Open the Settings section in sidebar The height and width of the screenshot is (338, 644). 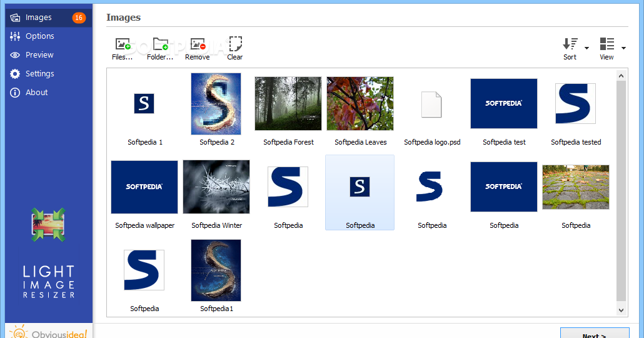coord(49,74)
